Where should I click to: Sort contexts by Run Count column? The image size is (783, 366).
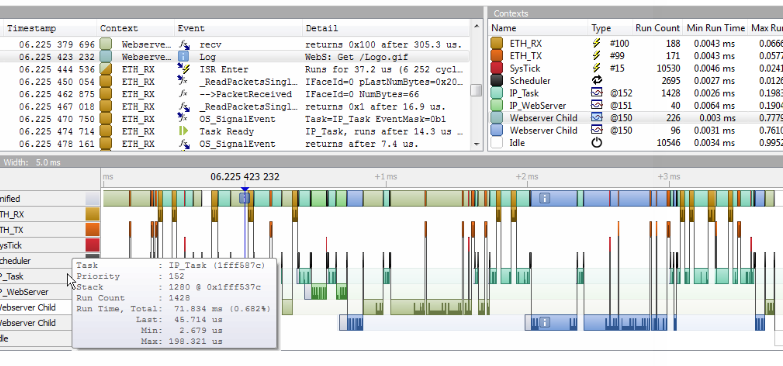tap(657, 28)
